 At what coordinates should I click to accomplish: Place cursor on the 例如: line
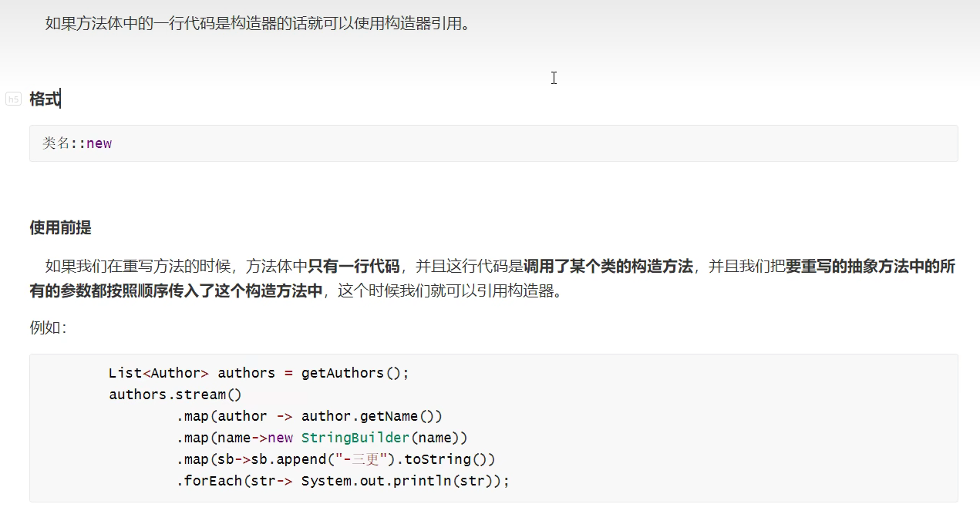48,328
